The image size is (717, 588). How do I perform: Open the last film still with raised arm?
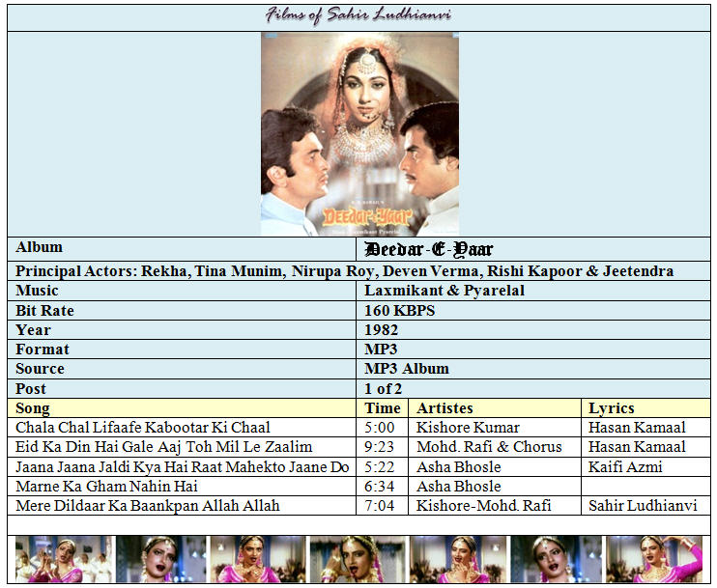coord(654,559)
